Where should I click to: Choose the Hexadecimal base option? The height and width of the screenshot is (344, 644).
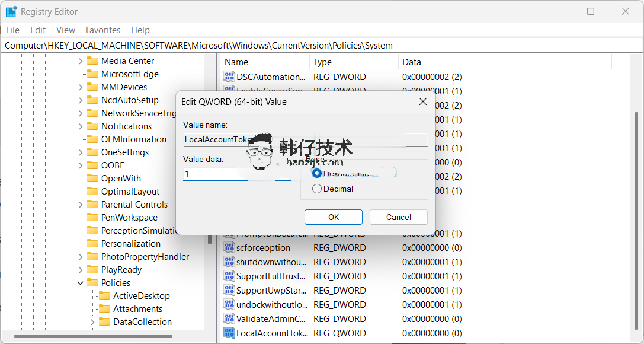(316, 173)
